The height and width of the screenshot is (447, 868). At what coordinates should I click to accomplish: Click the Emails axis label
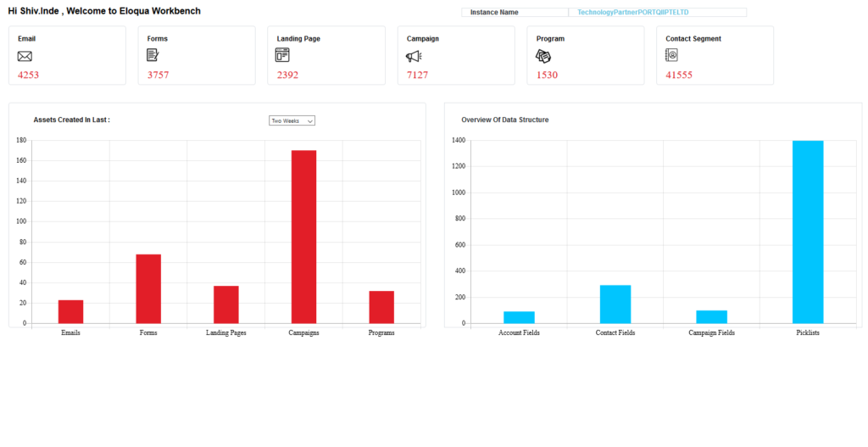(x=71, y=332)
